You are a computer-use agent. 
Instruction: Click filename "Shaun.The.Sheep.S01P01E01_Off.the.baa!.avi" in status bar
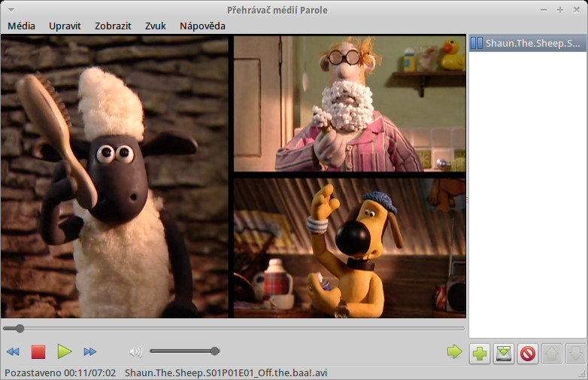[226, 373]
